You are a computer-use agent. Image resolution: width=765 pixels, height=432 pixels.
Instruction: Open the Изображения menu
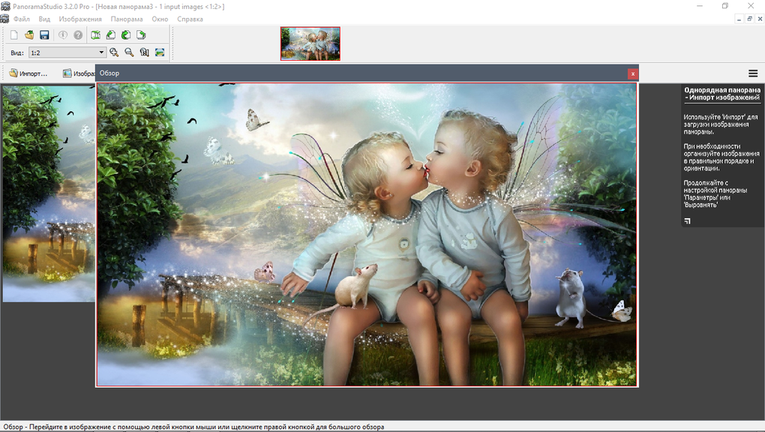point(80,19)
